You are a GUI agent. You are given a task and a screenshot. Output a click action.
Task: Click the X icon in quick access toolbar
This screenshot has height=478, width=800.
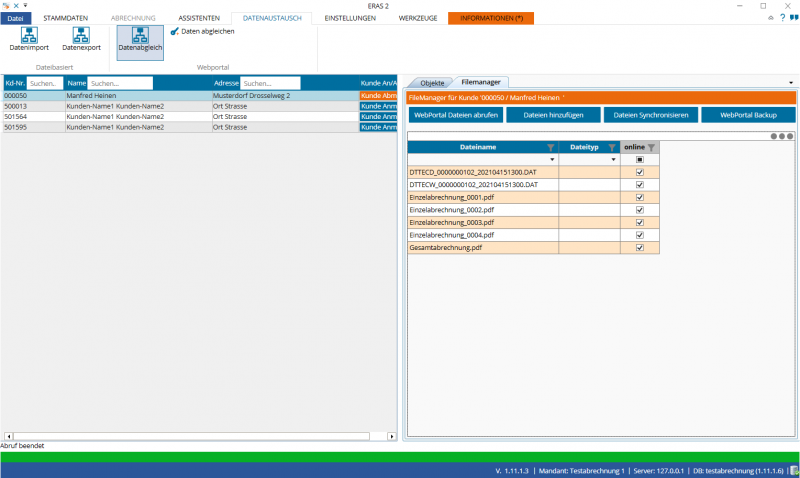point(16,6)
